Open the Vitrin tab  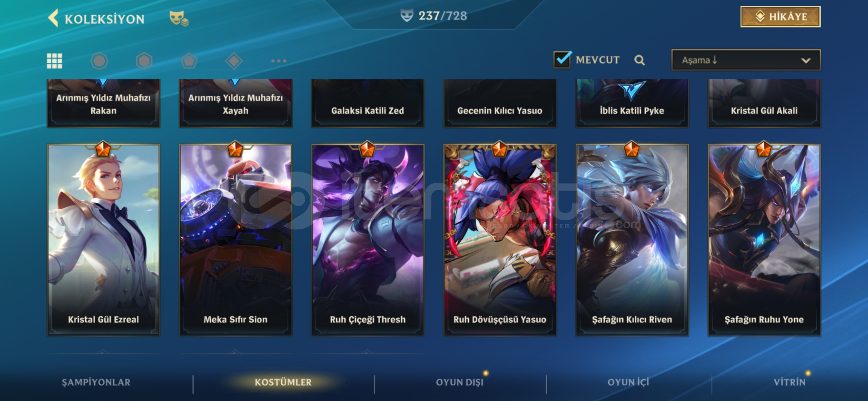pyautogui.click(x=789, y=382)
